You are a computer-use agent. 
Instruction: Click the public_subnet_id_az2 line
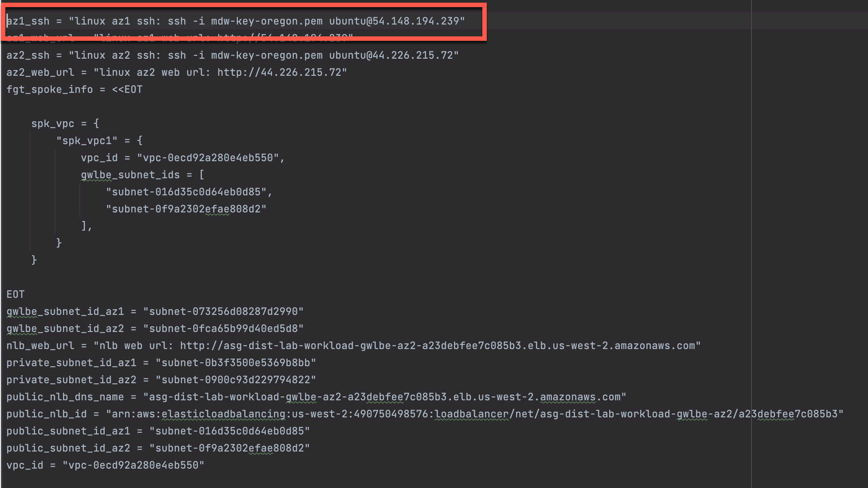point(158,448)
